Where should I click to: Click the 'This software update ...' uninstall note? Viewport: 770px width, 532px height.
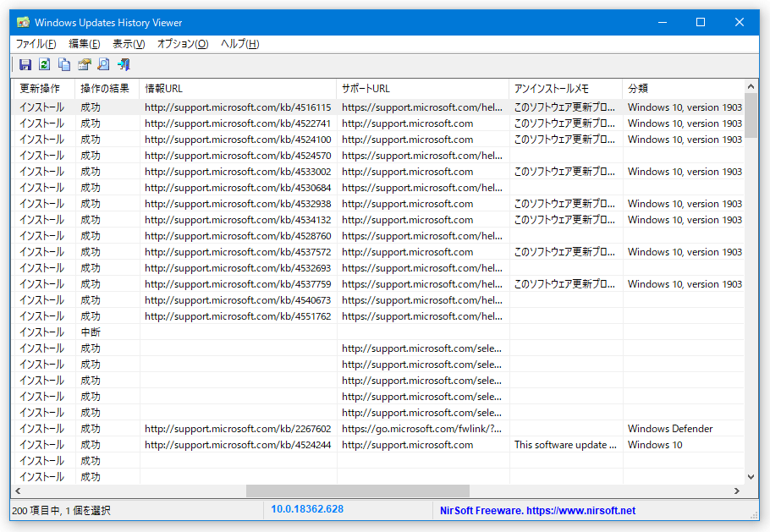565,445
